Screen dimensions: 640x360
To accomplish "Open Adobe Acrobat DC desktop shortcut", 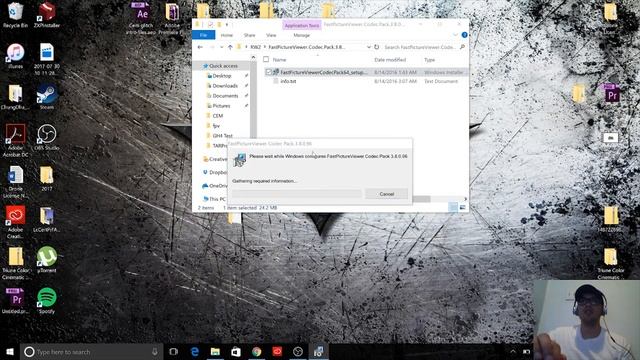I will [15, 140].
